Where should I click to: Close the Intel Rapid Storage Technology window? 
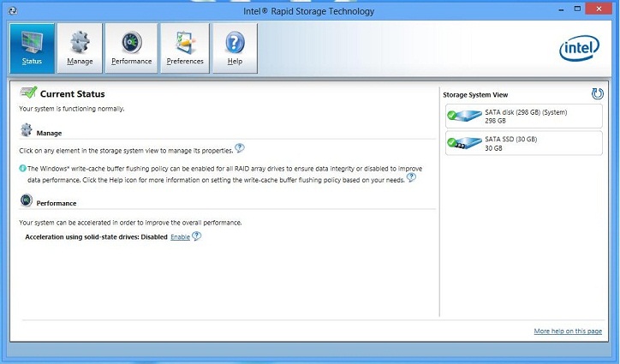(x=599, y=9)
